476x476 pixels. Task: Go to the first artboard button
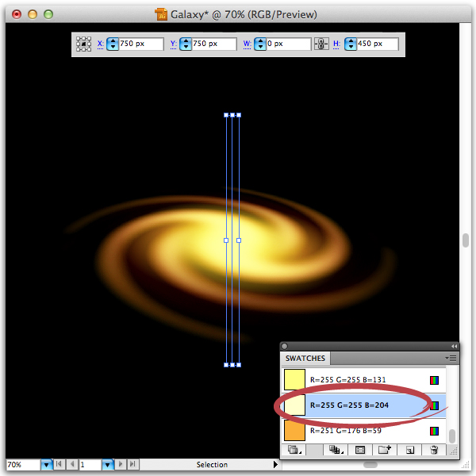tap(59, 464)
